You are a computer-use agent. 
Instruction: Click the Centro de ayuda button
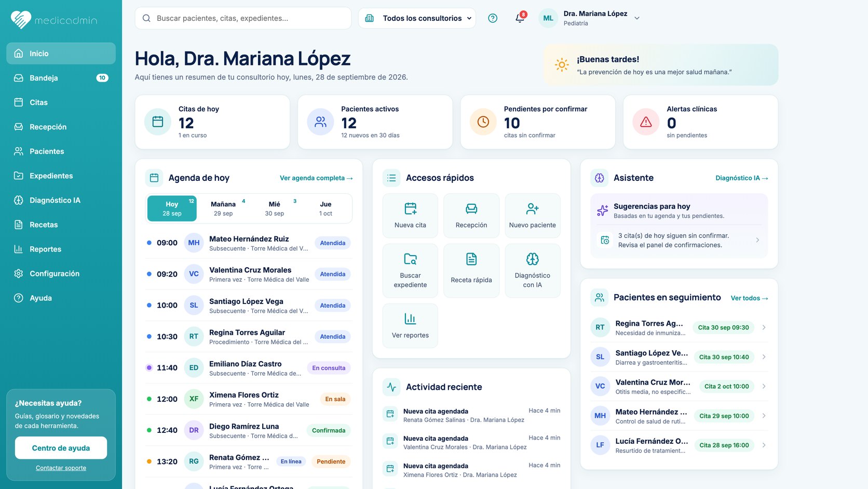click(61, 448)
